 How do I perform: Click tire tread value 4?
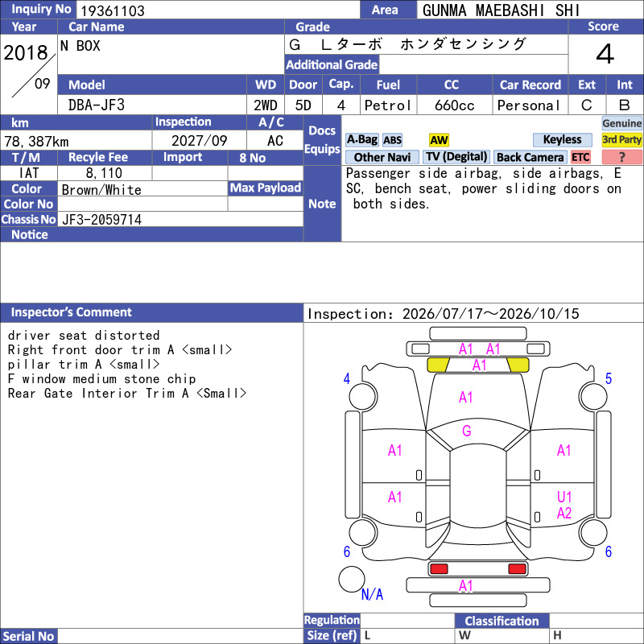pos(347,378)
